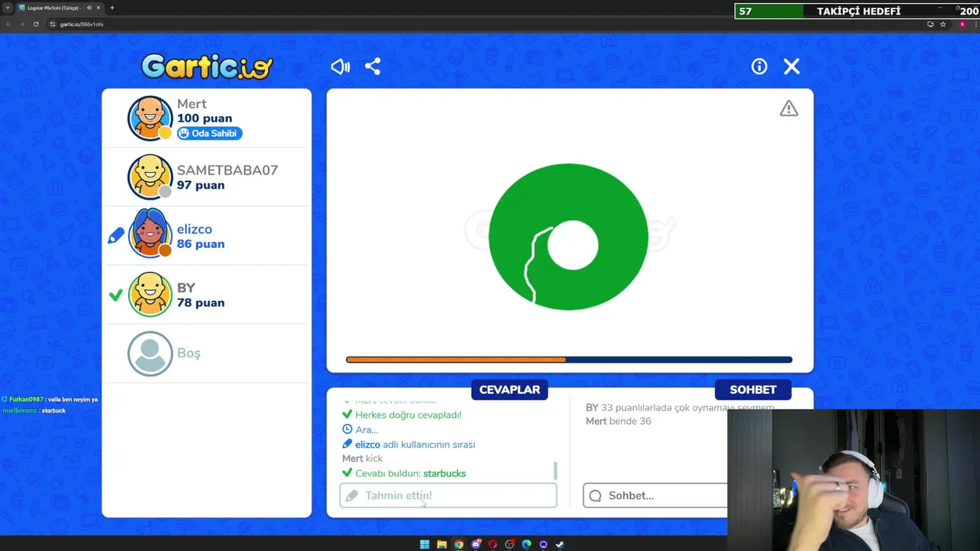Click the TAKİPÇİ HEDEFİ follower goal bar

coord(857,11)
